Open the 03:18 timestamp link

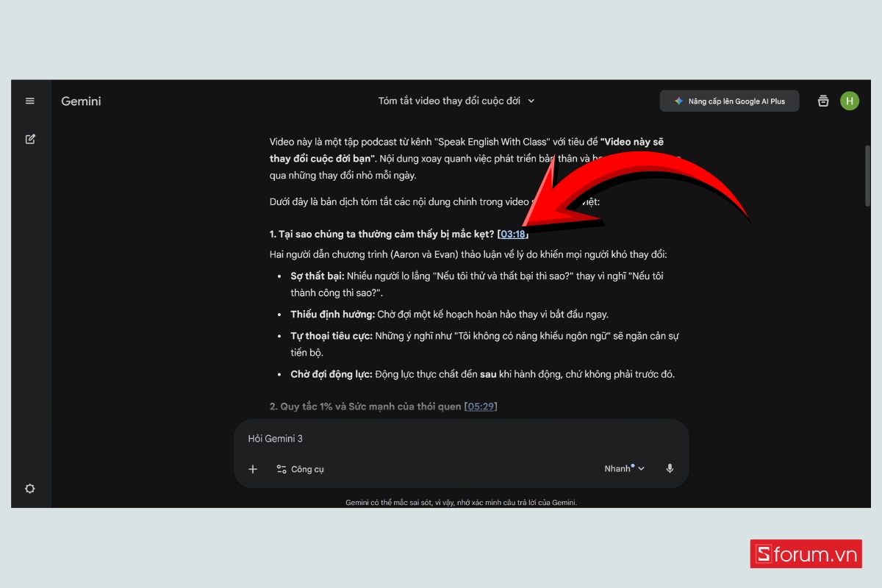tap(513, 234)
